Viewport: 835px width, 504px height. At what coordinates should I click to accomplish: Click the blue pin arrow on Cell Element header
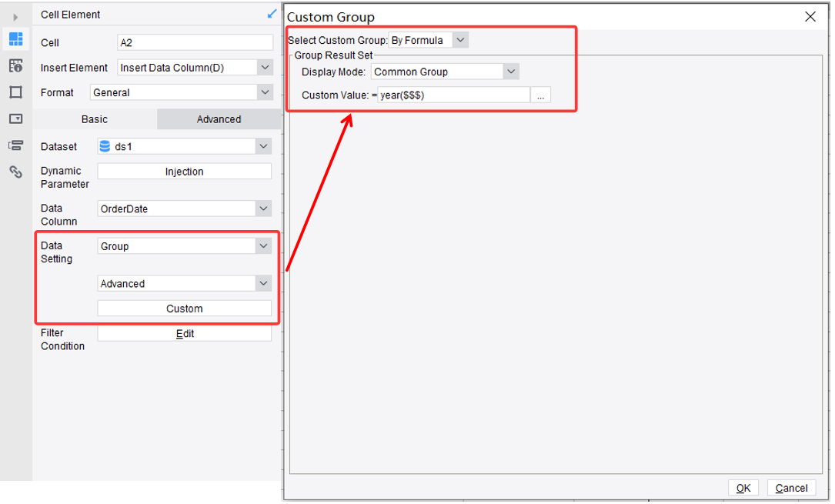click(x=271, y=13)
